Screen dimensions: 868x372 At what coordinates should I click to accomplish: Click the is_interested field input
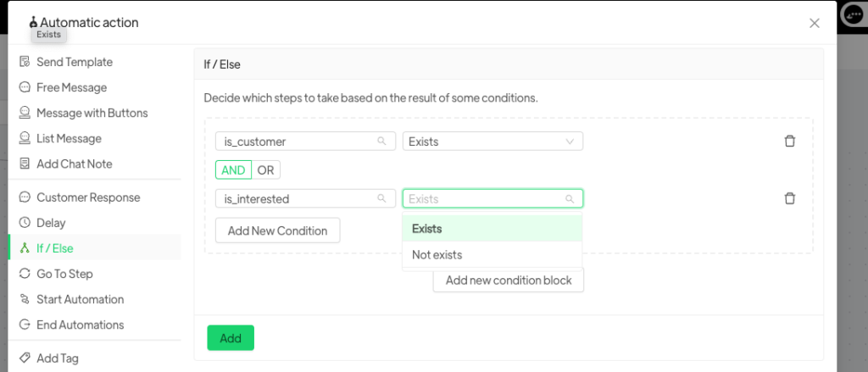[x=298, y=199]
